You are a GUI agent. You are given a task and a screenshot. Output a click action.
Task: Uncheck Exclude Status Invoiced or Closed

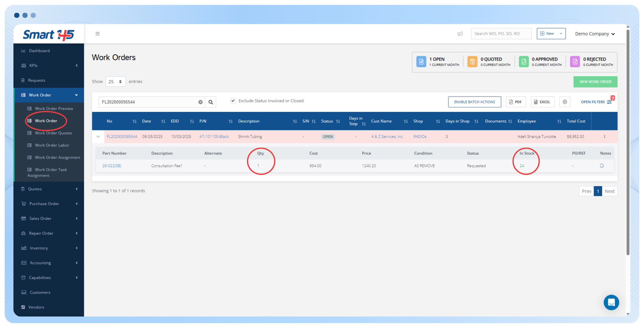(x=233, y=101)
